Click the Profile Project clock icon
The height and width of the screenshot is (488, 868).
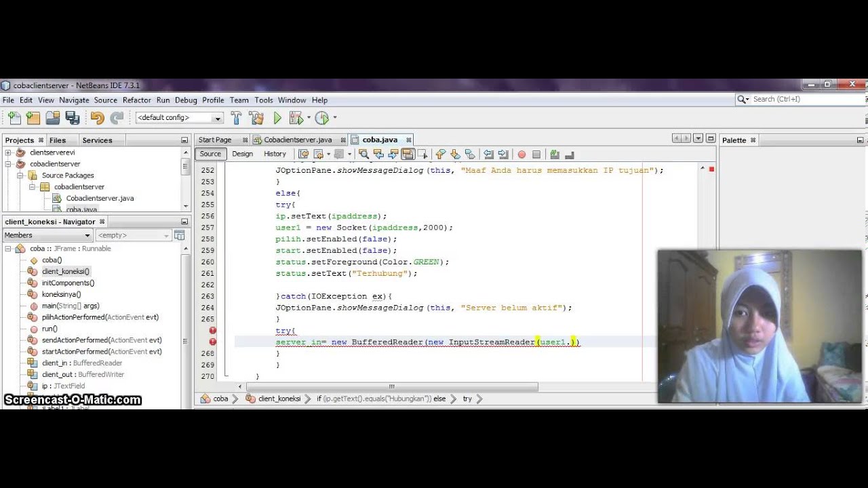point(322,118)
